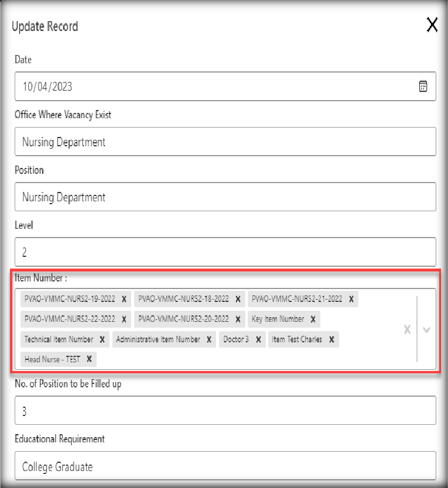Screen dimensions: 448x488
Task: Edit the Educational Requirement field
Action: (225, 466)
